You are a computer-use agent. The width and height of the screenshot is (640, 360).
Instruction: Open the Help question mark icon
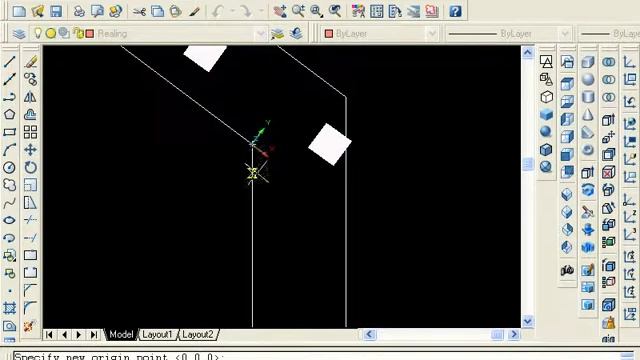click(x=456, y=11)
